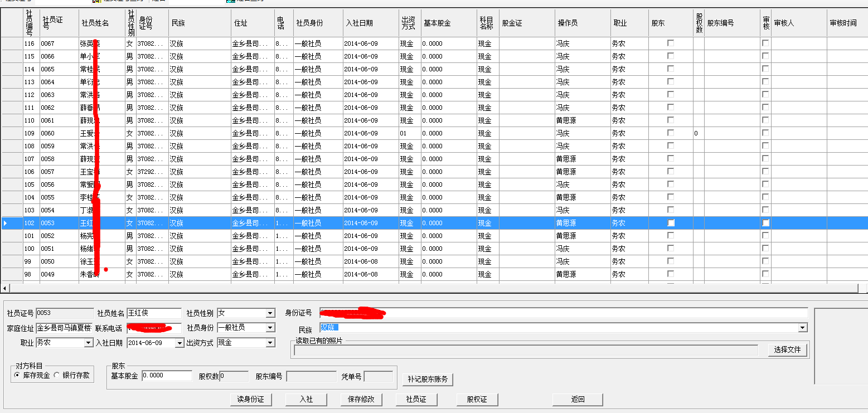
Task: Click the left arrow of the horizontal scrollbar
Action: (x=5, y=288)
